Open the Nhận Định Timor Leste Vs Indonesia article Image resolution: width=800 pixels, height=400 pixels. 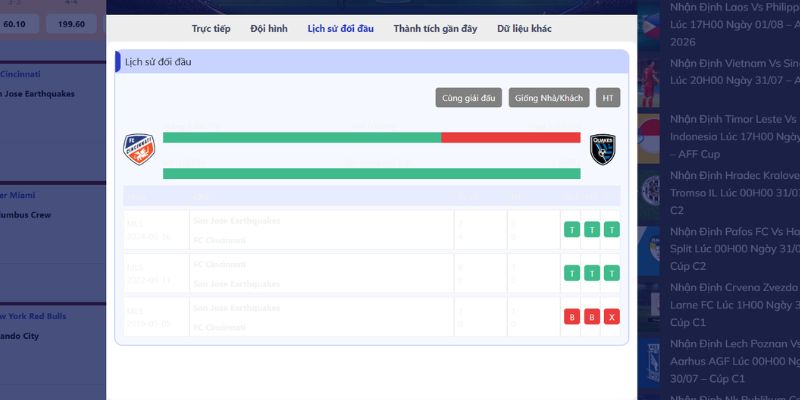(x=735, y=136)
